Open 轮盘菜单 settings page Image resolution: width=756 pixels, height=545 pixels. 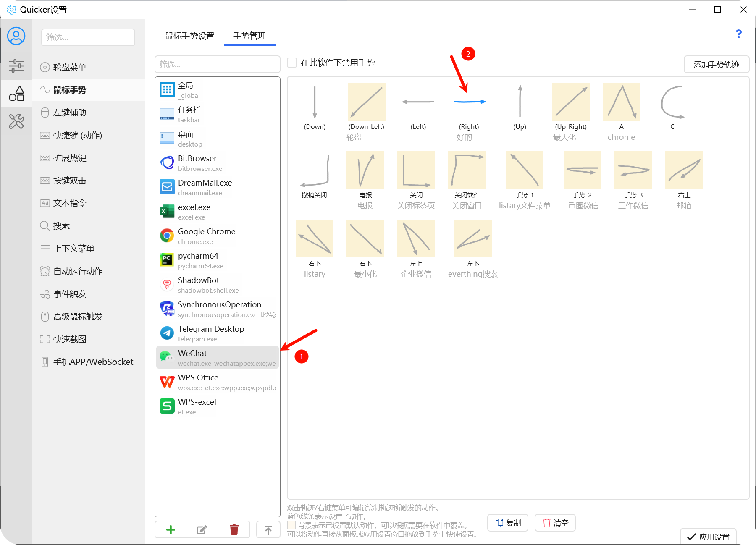pos(89,67)
